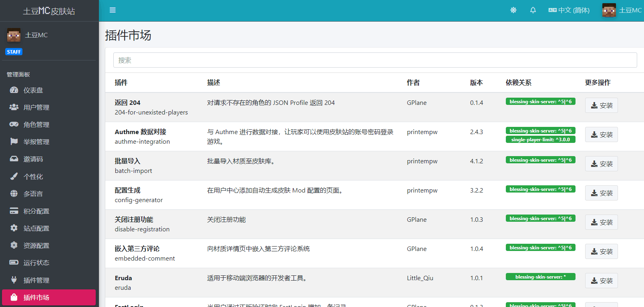Screen dimensions: 644x307
Task: Install the Authme 数据对接 plugin
Action: coord(601,134)
